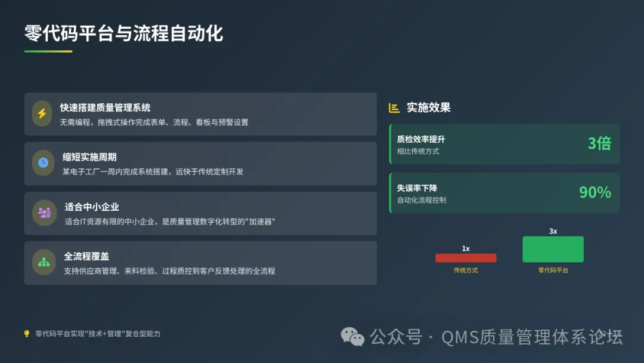Click the 零代码平台 chart label
644x363 pixels.
[553, 270]
